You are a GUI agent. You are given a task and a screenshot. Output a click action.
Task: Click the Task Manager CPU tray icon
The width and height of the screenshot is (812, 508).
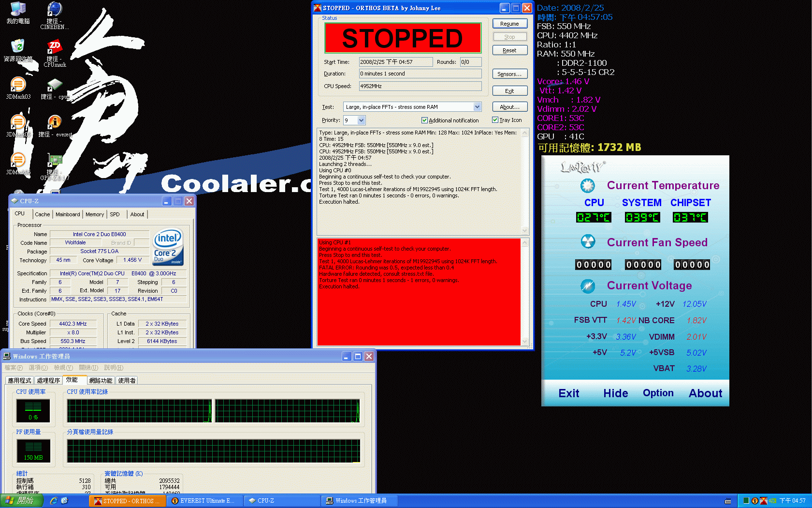746,501
